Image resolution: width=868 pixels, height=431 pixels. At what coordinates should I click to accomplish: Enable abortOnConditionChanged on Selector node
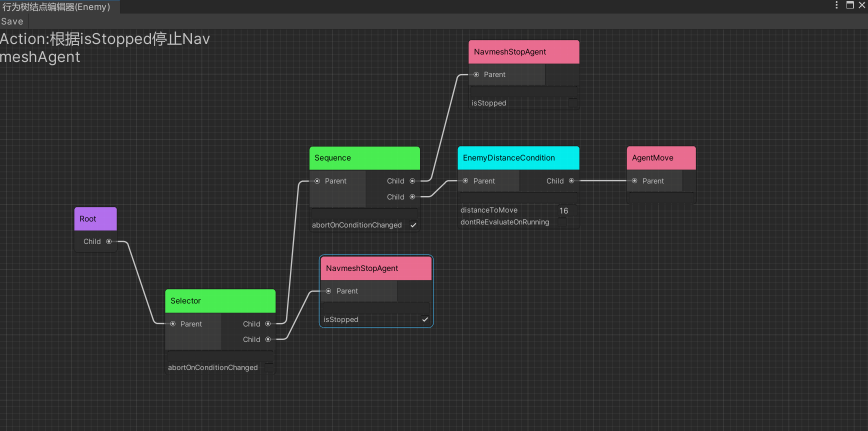[x=269, y=367]
